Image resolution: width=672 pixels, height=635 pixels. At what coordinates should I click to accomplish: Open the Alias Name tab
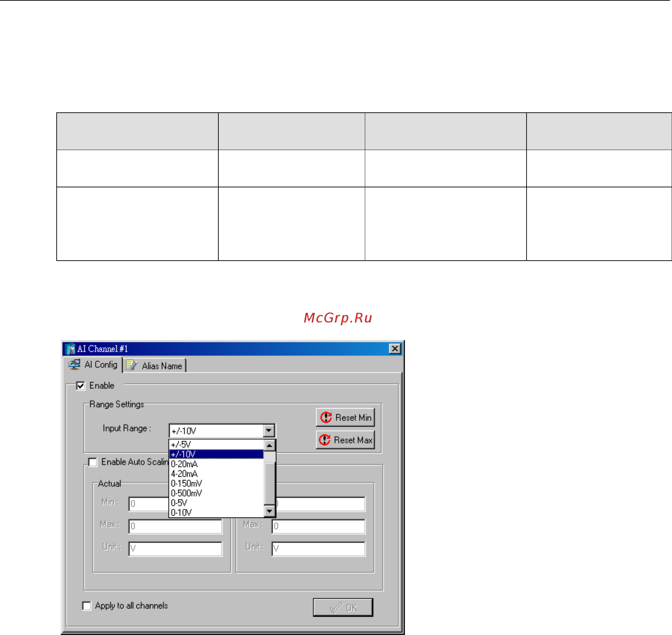(155, 366)
